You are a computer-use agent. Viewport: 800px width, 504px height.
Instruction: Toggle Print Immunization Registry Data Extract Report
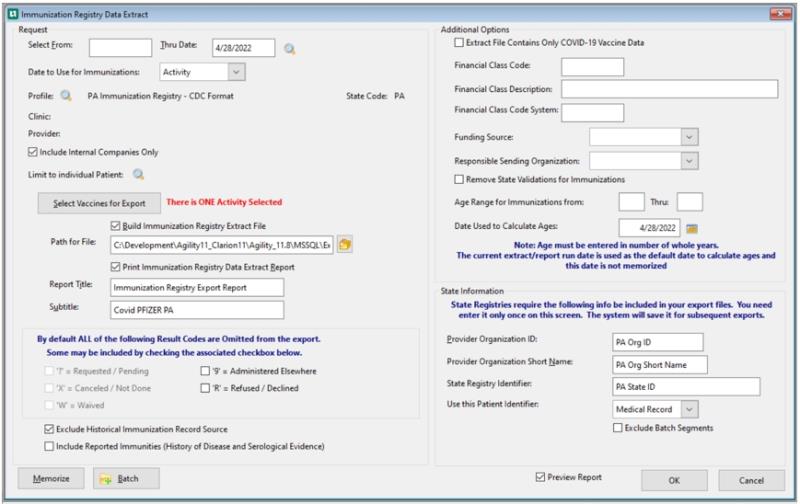pyautogui.click(x=115, y=267)
